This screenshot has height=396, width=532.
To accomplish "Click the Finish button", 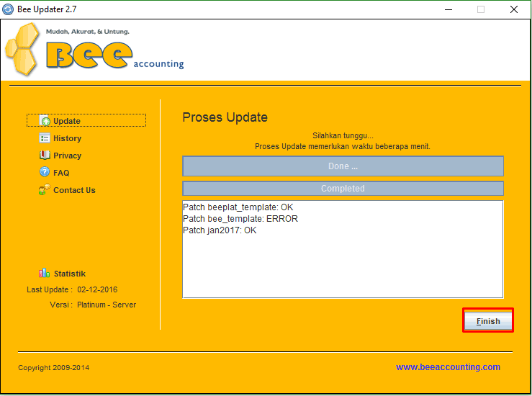I will click(x=488, y=320).
